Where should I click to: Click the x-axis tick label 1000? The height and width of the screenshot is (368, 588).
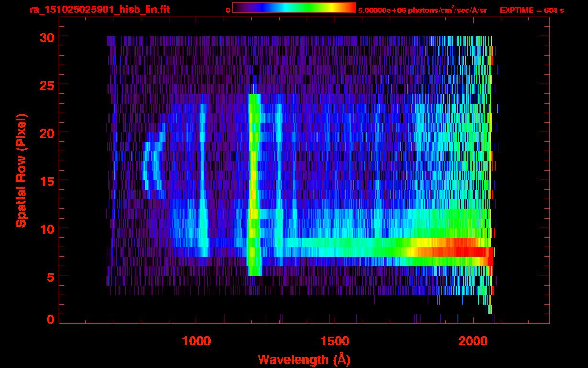tap(196, 341)
